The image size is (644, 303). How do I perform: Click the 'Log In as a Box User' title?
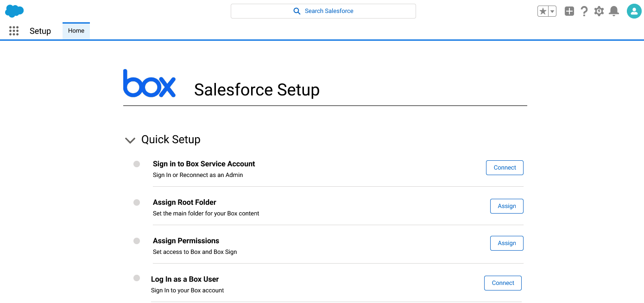[185, 279]
